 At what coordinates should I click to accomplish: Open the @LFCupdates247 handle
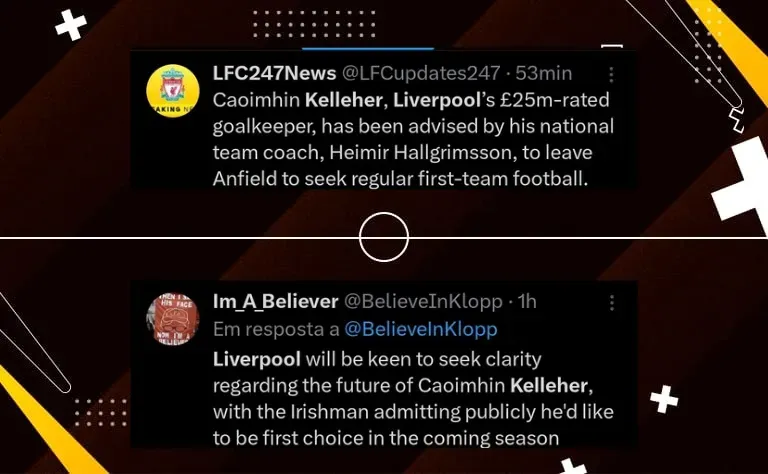click(x=420, y=73)
